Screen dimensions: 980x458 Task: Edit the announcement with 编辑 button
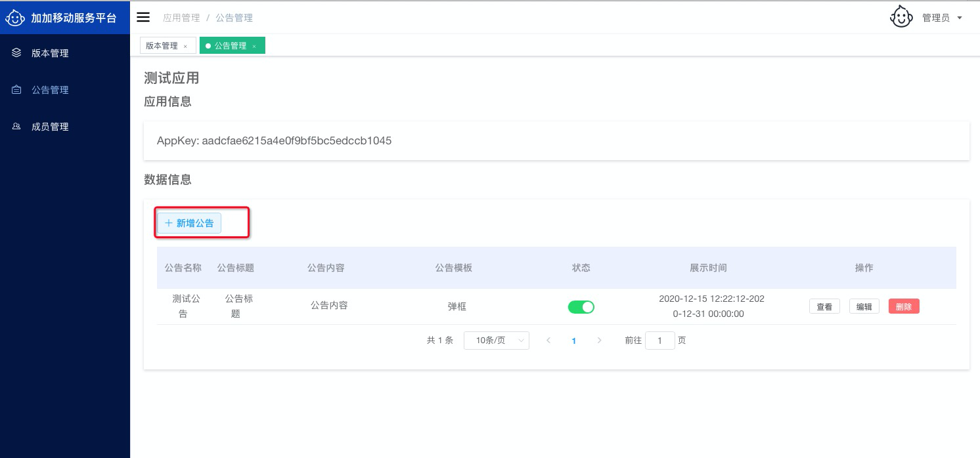(x=864, y=306)
